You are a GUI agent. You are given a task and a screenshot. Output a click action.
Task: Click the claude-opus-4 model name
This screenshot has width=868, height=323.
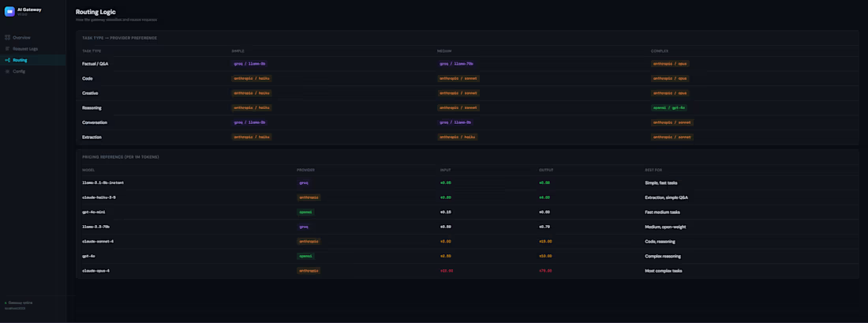(x=95, y=271)
